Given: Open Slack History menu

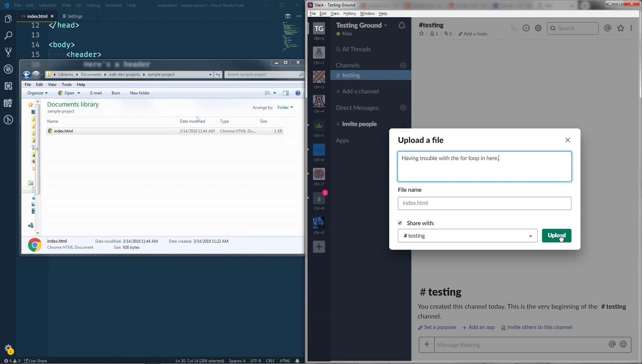Looking at the screenshot, I should pyautogui.click(x=349, y=13).
